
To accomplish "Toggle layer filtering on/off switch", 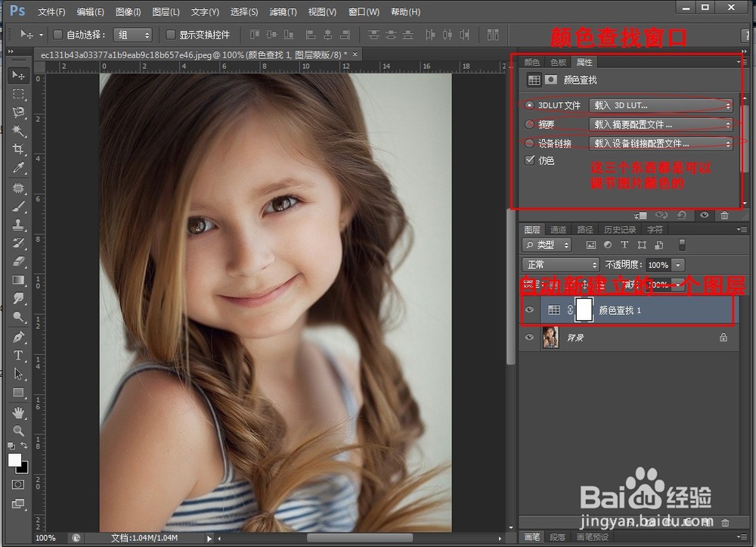I will coord(682,245).
